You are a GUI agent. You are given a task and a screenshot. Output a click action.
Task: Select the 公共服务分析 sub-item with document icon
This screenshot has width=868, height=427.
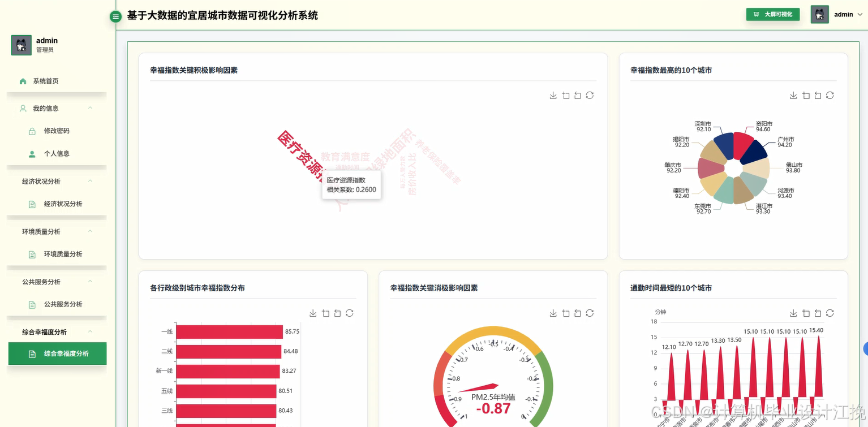57,304
